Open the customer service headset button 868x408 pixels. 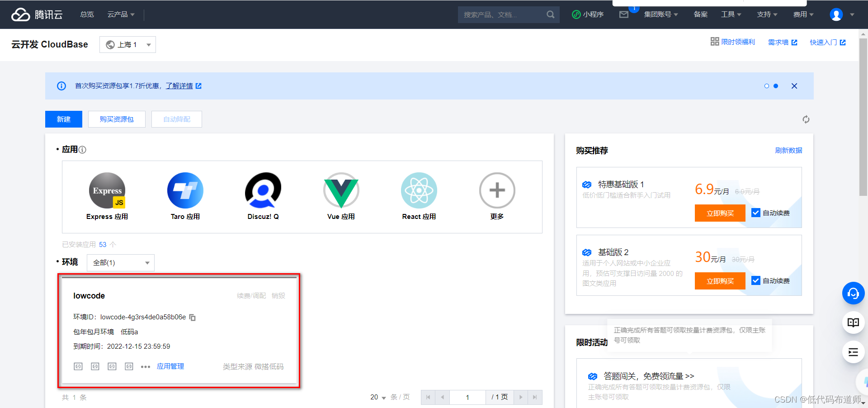[853, 294]
